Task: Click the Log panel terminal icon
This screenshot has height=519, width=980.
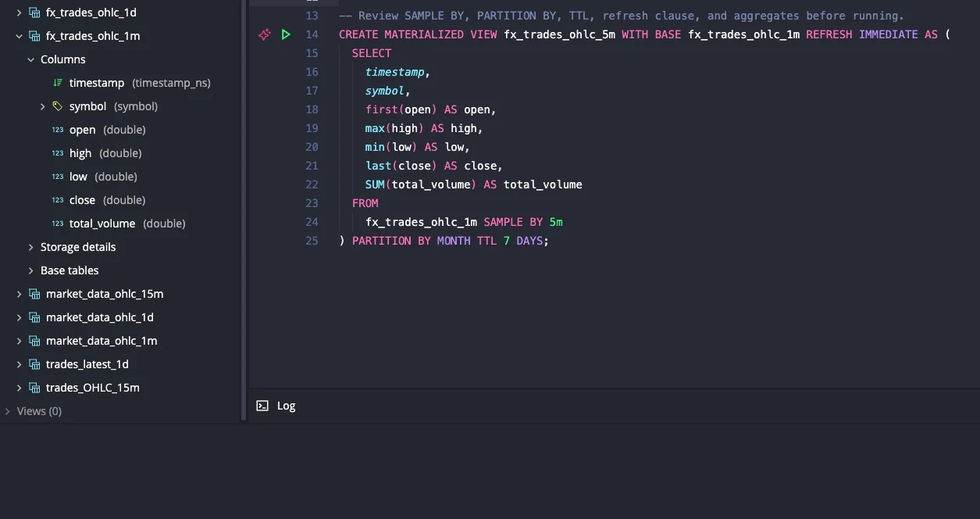Action: tap(263, 406)
